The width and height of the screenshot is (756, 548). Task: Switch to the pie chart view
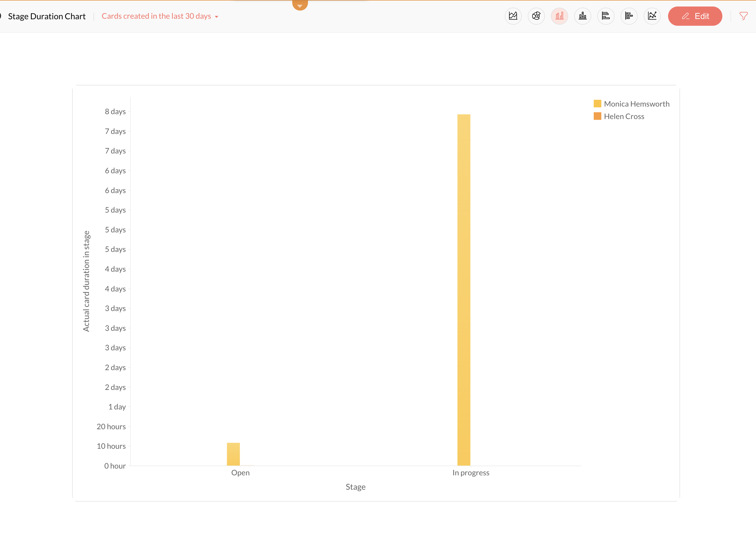tap(536, 16)
